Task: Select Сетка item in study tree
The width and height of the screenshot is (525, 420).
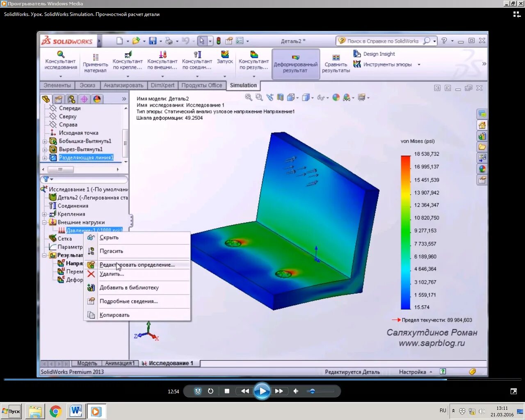Action: click(x=64, y=239)
